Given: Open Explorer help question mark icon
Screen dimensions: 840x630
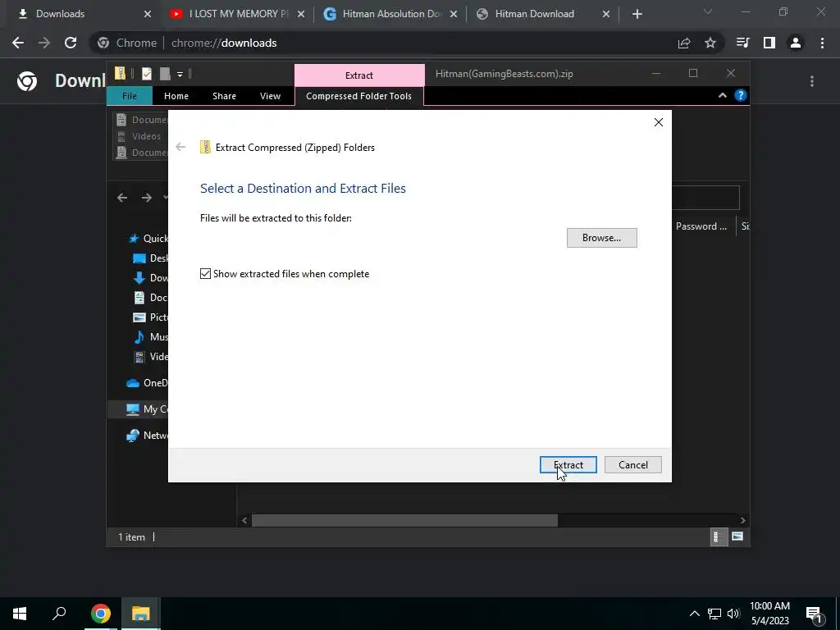Looking at the screenshot, I should 741,95.
